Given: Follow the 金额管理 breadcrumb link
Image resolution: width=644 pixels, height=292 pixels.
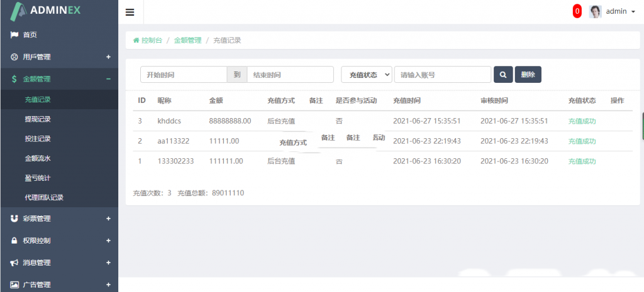Looking at the screenshot, I should pos(187,40).
